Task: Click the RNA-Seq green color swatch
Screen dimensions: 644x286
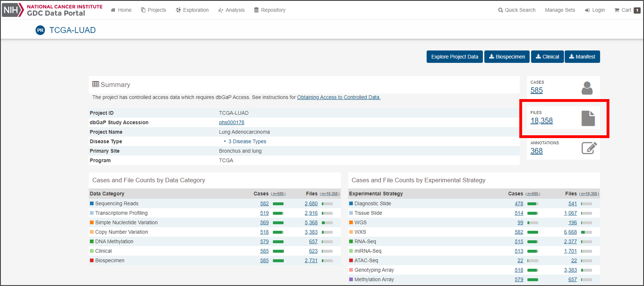Action: click(x=351, y=242)
